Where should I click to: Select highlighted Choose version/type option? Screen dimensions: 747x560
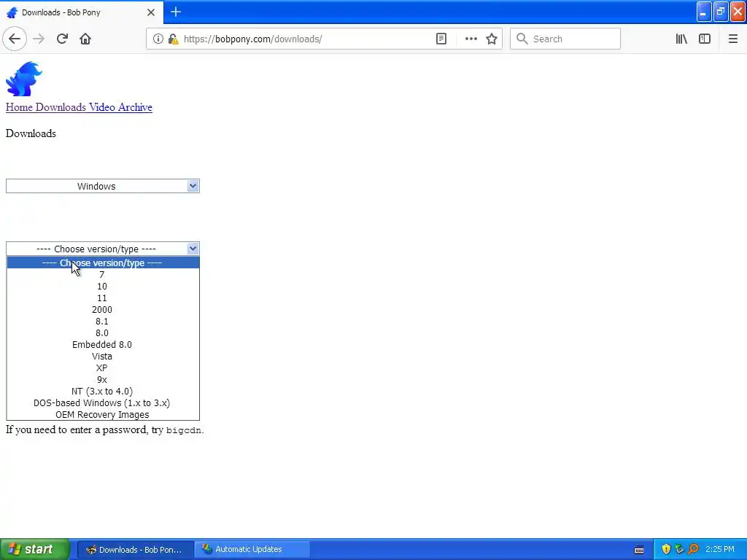[102, 262]
